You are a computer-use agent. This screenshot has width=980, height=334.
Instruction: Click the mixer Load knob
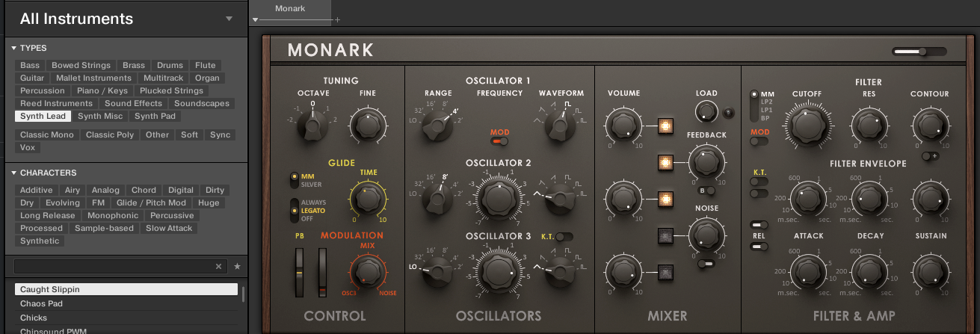point(706,112)
